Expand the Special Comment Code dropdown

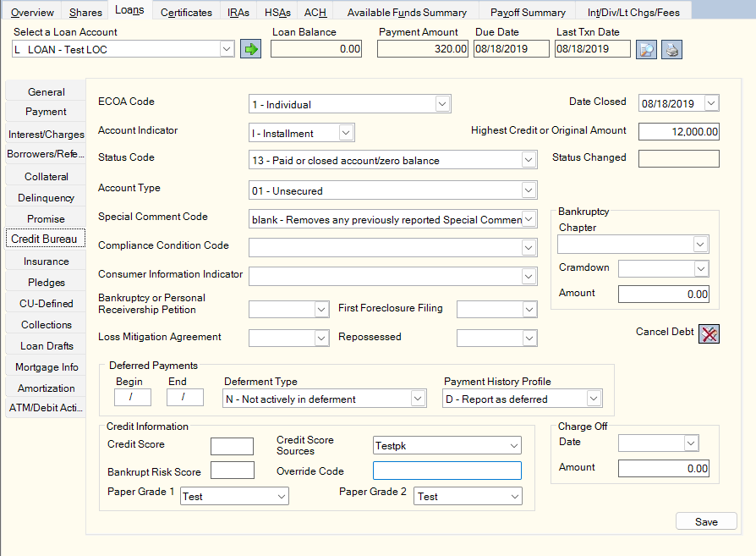coord(529,219)
